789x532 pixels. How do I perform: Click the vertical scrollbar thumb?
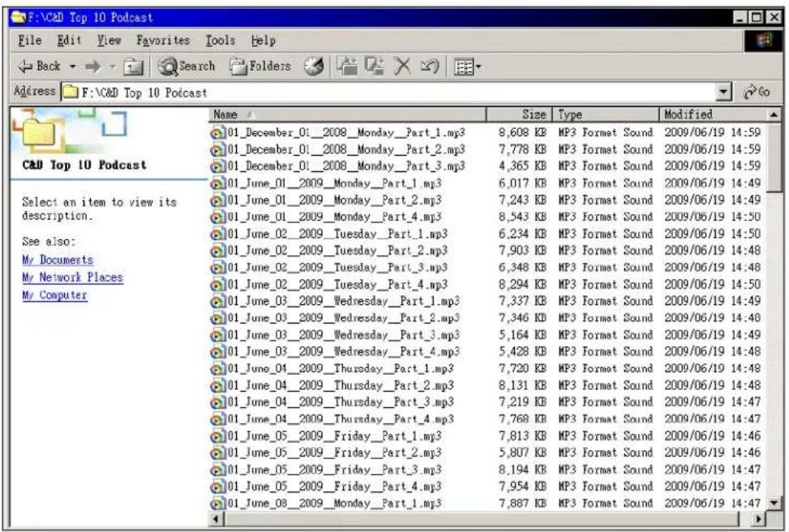(x=775, y=157)
